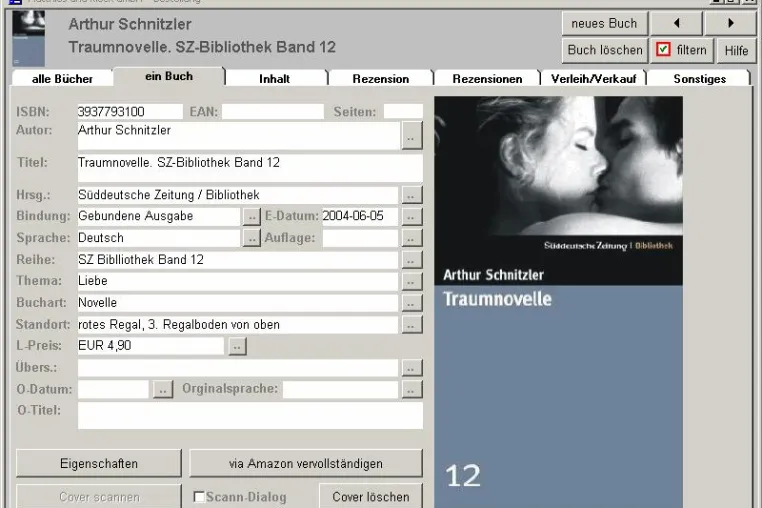Open the Sprache selection list button
762x508 pixels.
(252, 238)
